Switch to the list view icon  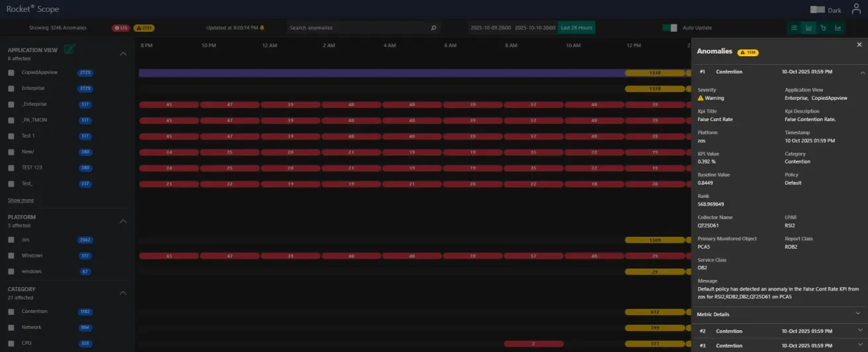pyautogui.click(x=794, y=28)
